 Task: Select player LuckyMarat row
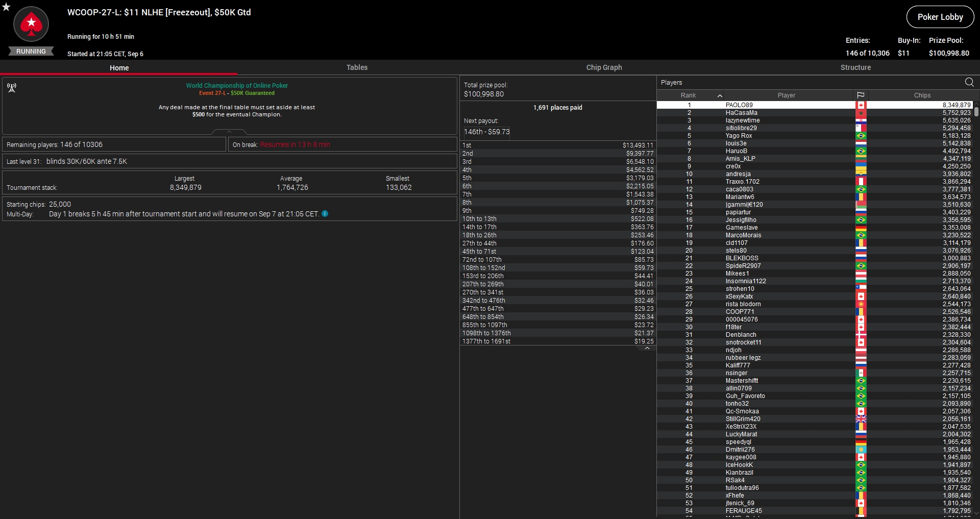pos(815,434)
